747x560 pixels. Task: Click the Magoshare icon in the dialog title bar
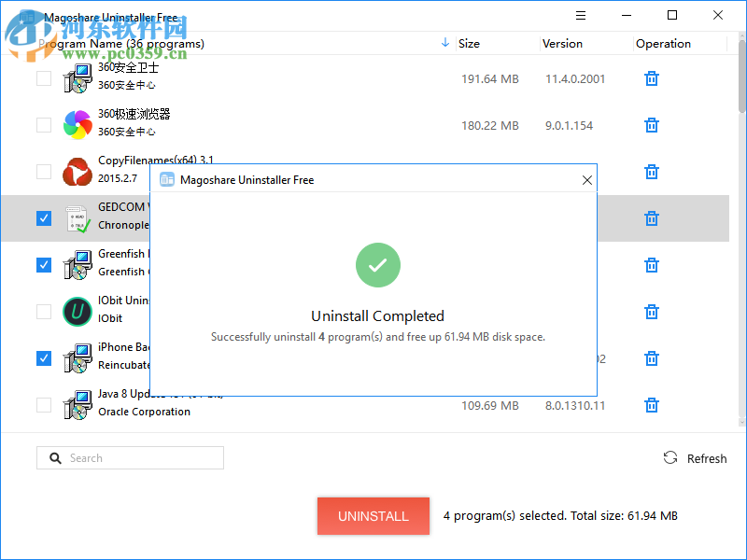point(166,179)
